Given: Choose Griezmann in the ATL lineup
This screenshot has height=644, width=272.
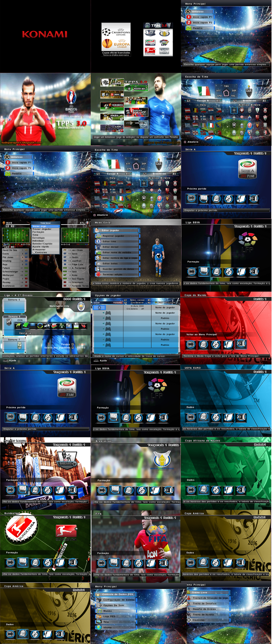Looking at the screenshot, I should pyautogui.click(x=76, y=283).
